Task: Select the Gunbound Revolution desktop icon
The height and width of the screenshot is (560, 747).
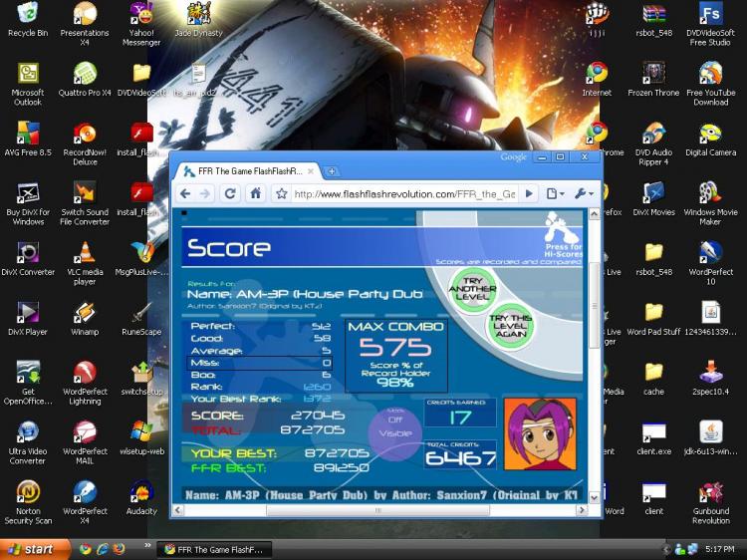Action: [x=711, y=503]
